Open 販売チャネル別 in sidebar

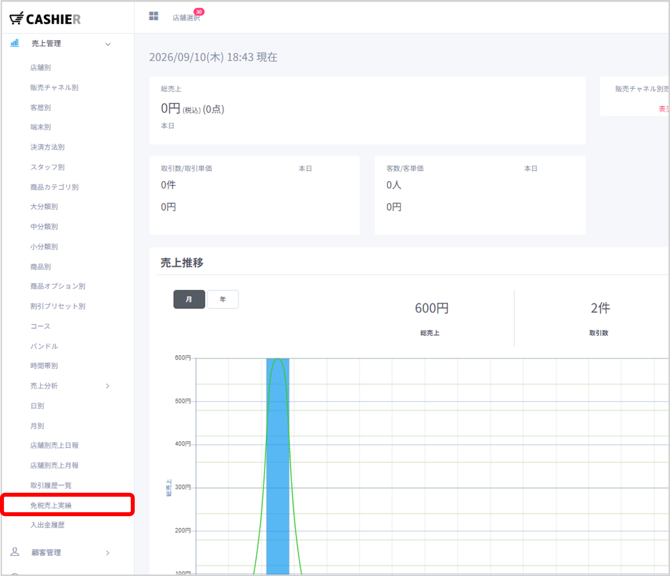54,88
